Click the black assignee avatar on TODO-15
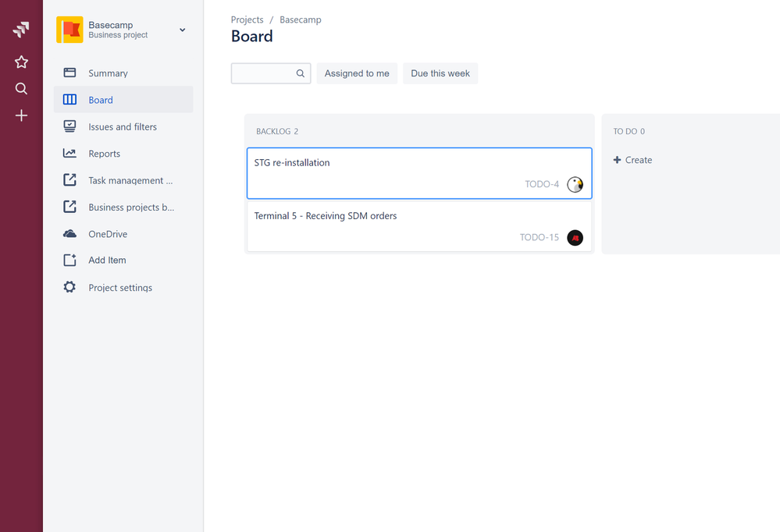Image resolution: width=780 pixels, height=532 pixels. [575, 238]
